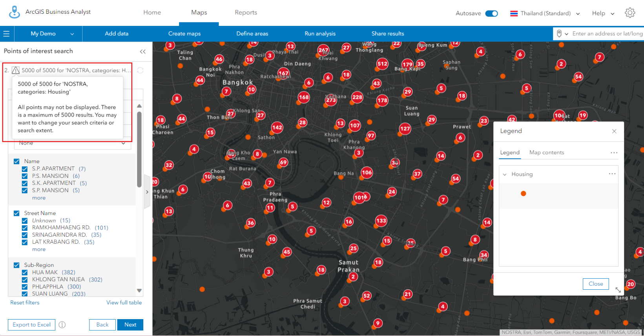Uncheck the Street Name group checkbox

click(16, 213)
